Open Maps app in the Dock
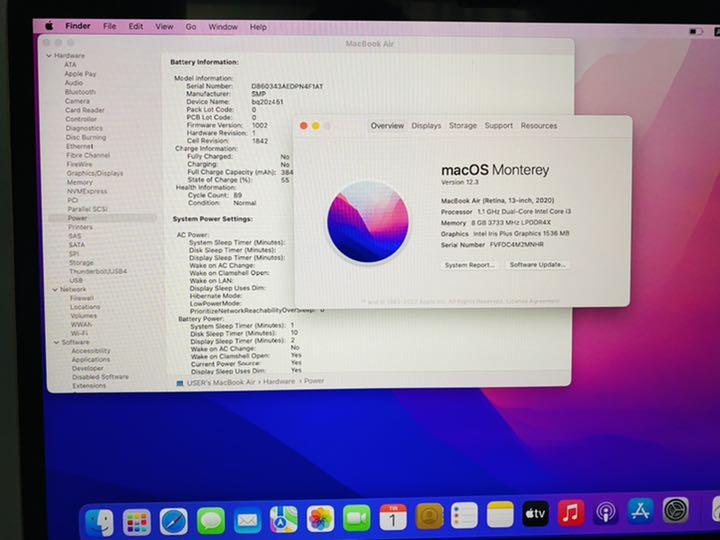This screenshot has height=540, width=720. point(283,520)
